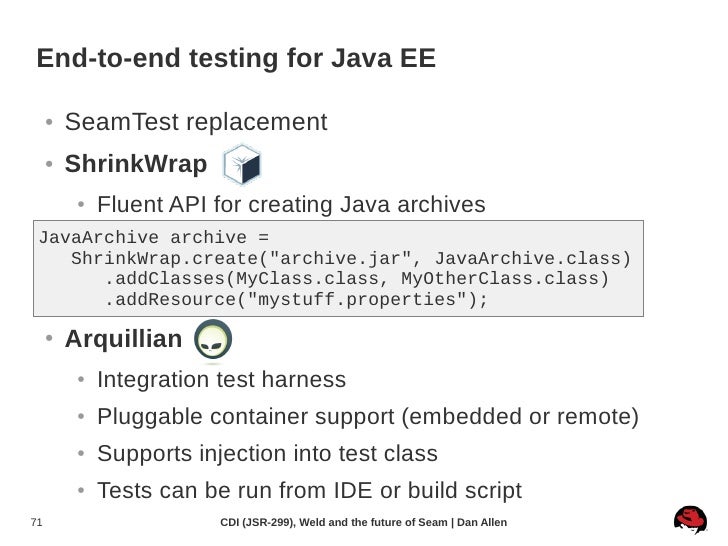Click the ShrinkWrap.create code line

[351, 258]
